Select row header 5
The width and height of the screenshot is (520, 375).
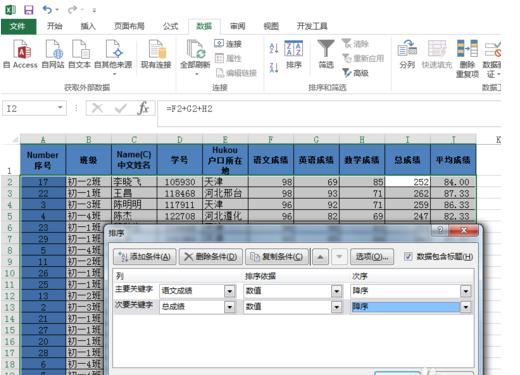click(10, 216)
